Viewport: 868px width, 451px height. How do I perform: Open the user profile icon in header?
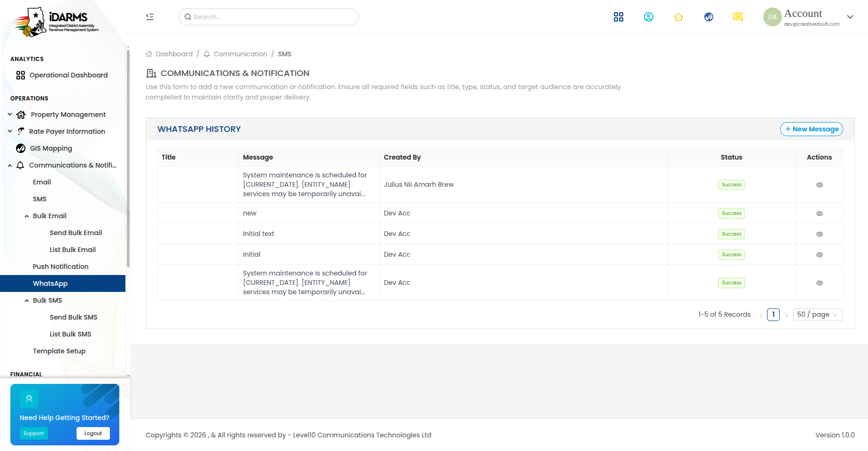pyautogui.click(x=649, y=17)
